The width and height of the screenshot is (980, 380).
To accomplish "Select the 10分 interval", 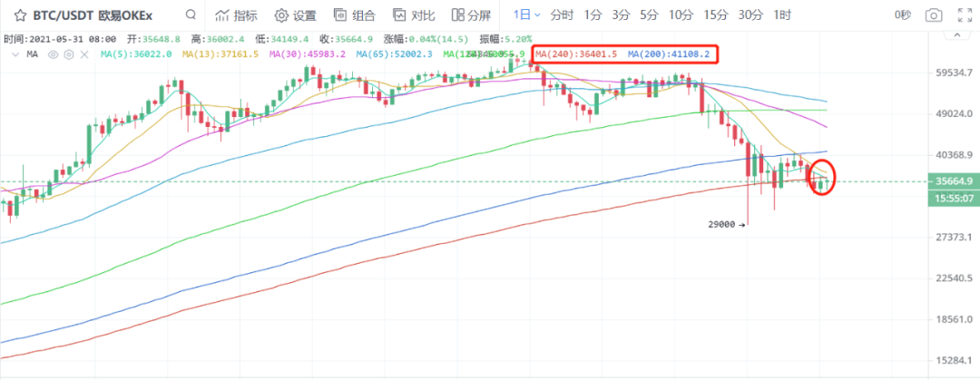I will tap(681, 15).
